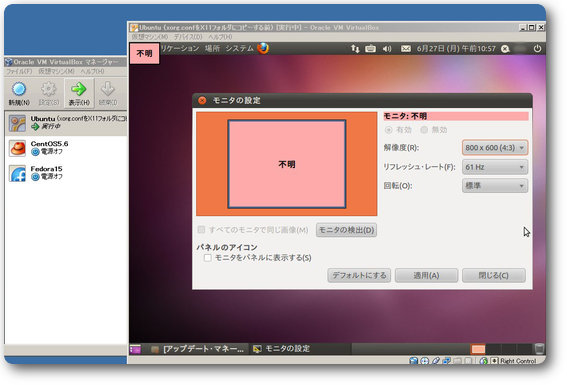Click the VirtualBox status bar USB icon
This screenshot has height=385, width=567.
click(x=436, y=361)
